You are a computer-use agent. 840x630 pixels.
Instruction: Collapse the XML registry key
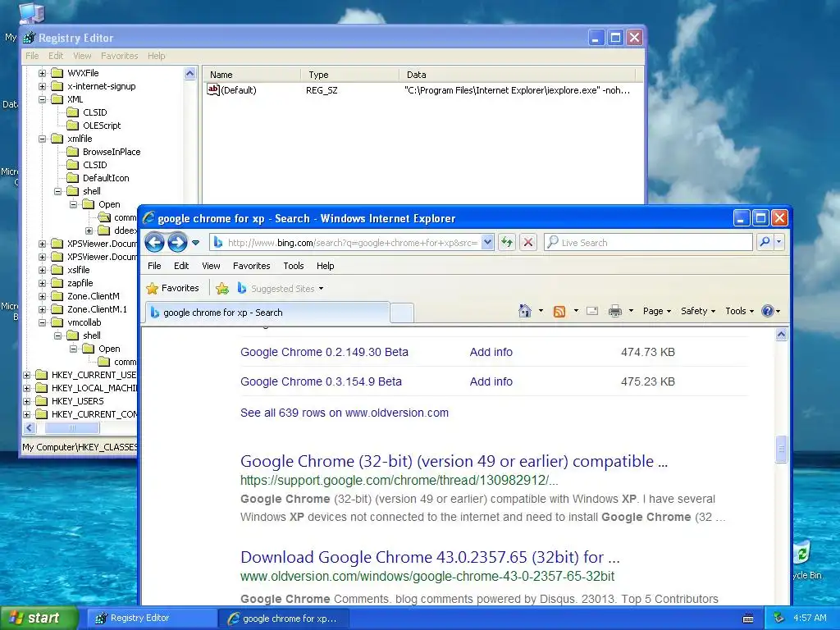[x=43, y=99]
